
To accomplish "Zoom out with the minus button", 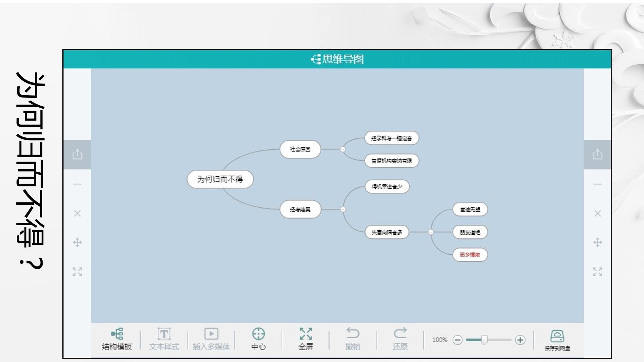I will pyautogui.click(x=458, y=340).
